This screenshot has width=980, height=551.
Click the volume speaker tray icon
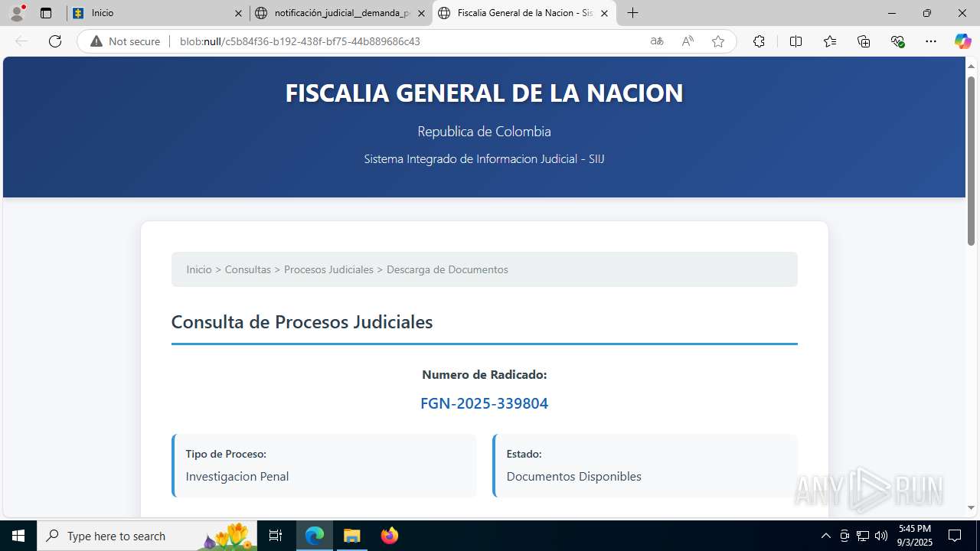click(x=881, y=536)
